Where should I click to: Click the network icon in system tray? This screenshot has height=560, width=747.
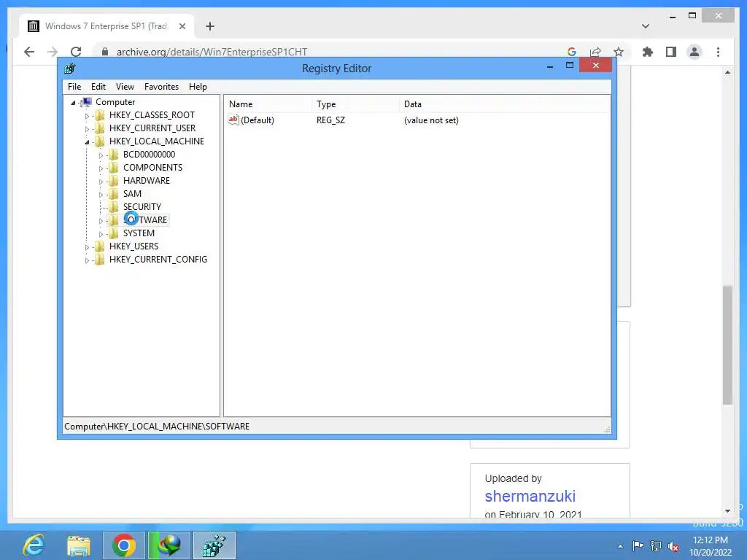click(x=656, y=546)
